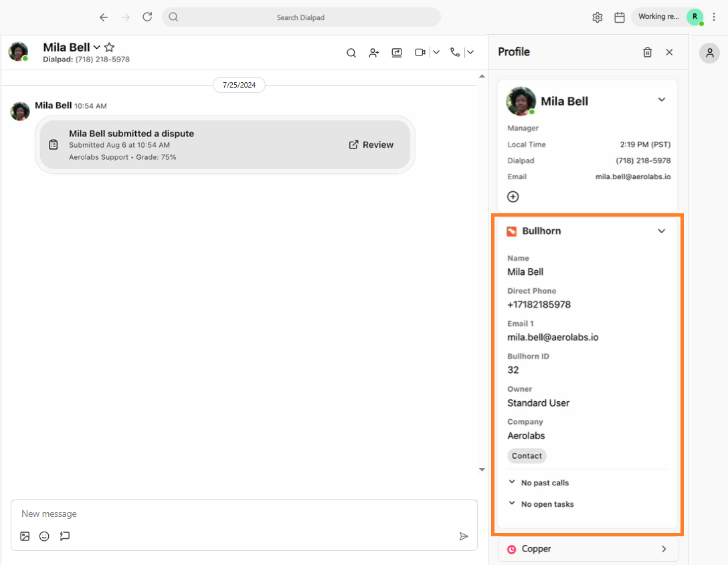Click conversation scrollbar up arrow
This screenshot has height=565, width=728.
(x=482, y=76)
